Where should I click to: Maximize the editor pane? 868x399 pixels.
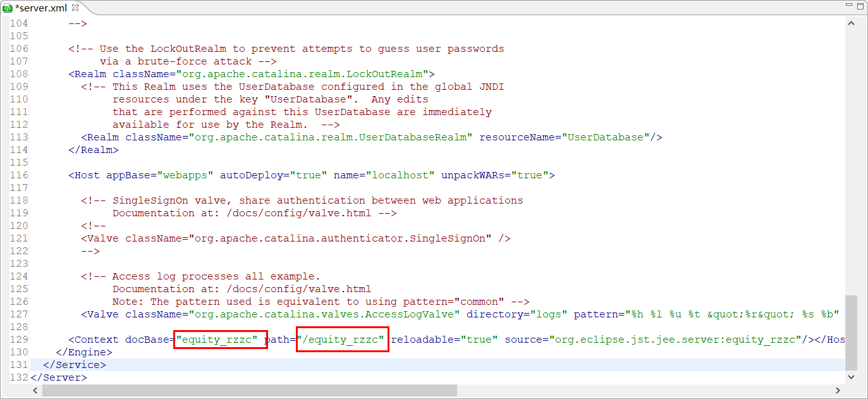859,6
